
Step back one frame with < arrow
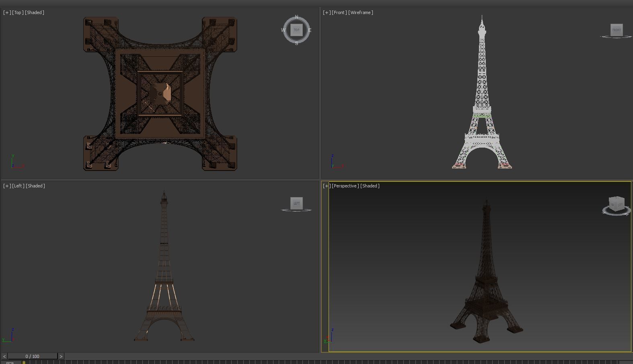[4, 356]
